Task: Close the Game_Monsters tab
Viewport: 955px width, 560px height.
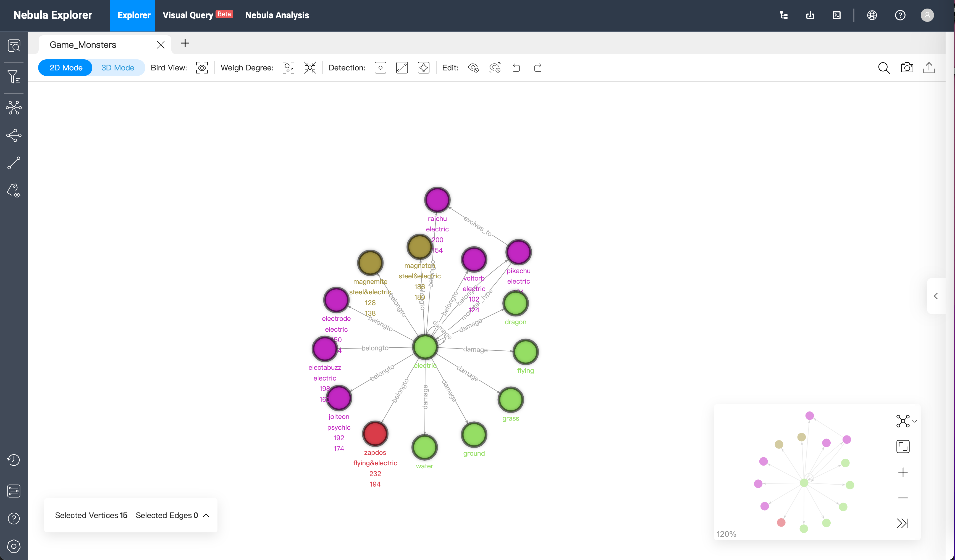Action: click(x=161, y=45)
